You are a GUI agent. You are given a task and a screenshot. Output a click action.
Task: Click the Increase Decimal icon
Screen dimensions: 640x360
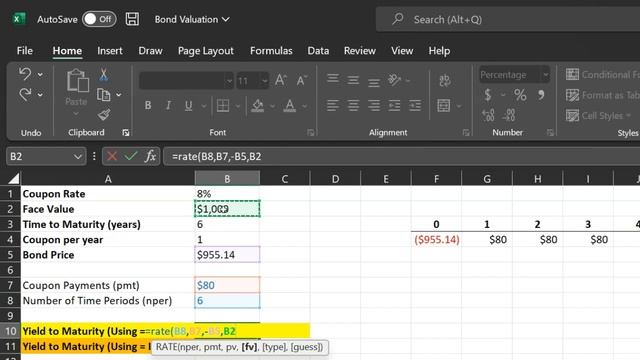pos(488,115)
